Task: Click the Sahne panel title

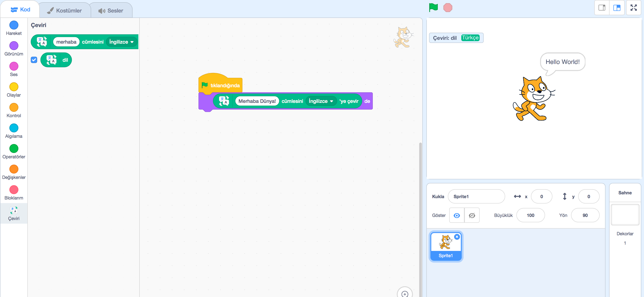Action: point(625,193)
